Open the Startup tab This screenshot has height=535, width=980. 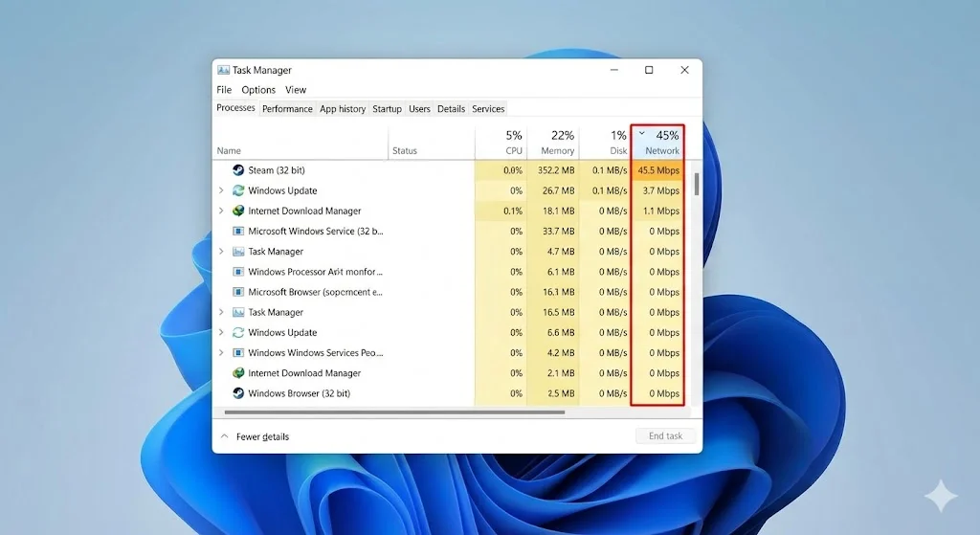(387, 109)
